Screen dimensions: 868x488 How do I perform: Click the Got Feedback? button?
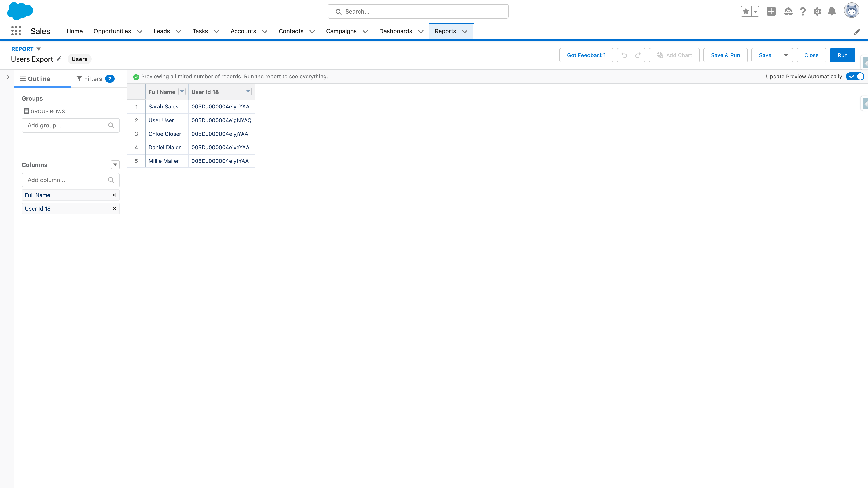point(586,55)
